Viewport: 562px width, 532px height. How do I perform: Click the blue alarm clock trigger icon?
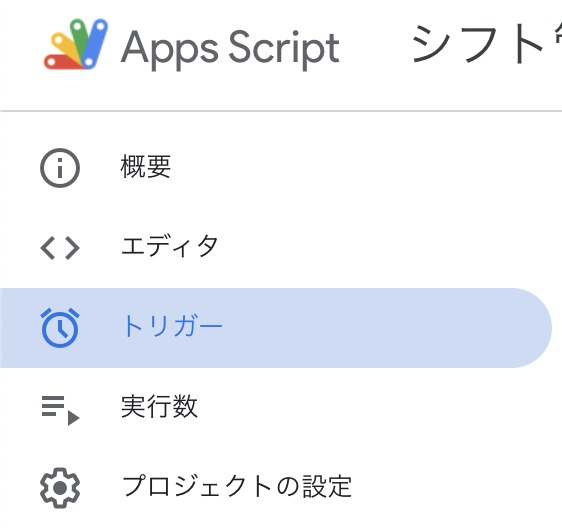[60, 328]
